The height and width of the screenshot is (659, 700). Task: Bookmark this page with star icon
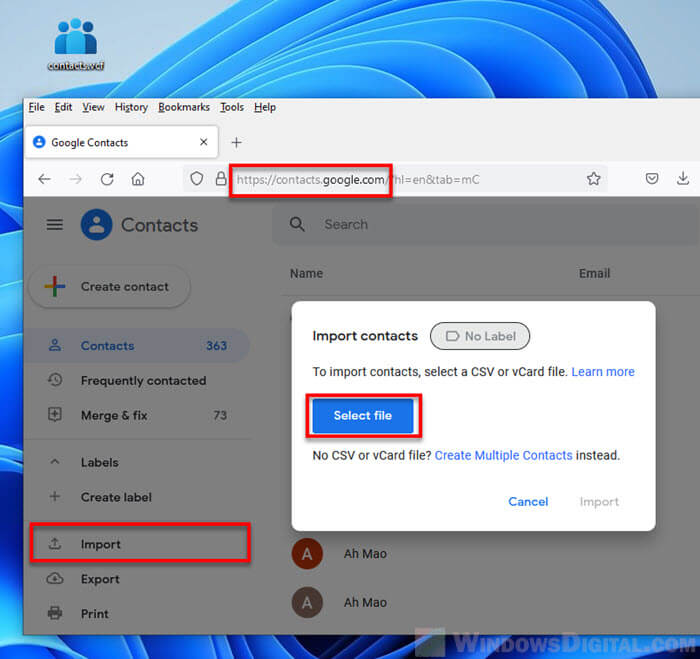[x=593, y=179]
